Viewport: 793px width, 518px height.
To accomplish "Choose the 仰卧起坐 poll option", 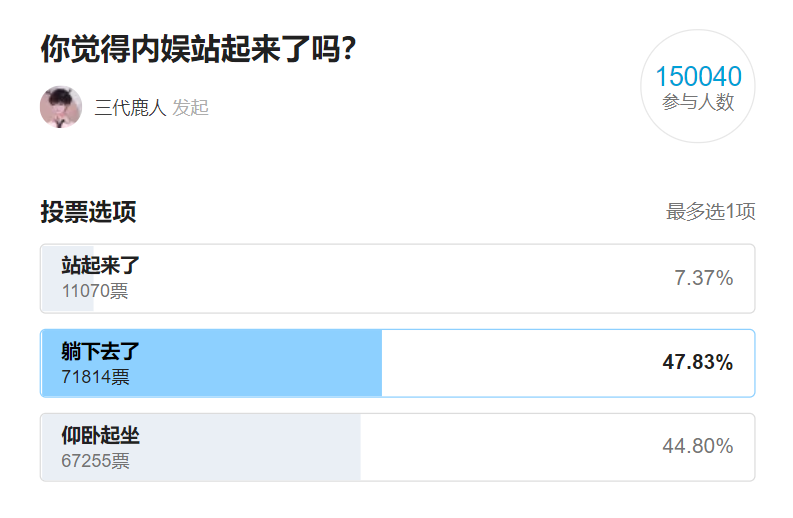I will (x=101, y=436).
